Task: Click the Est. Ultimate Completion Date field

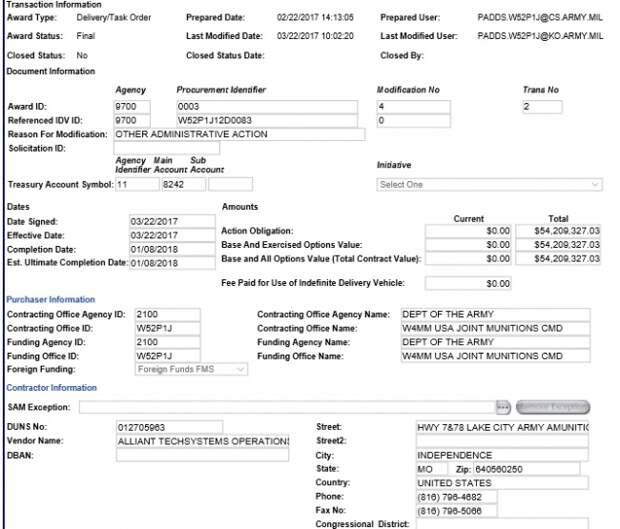Action: [x=172, y=263]
